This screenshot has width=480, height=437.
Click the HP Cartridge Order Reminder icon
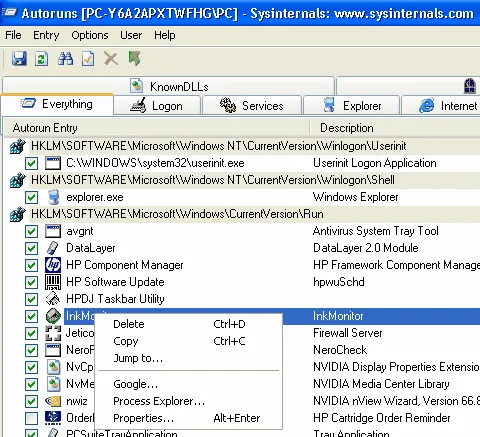click(53, 418)
